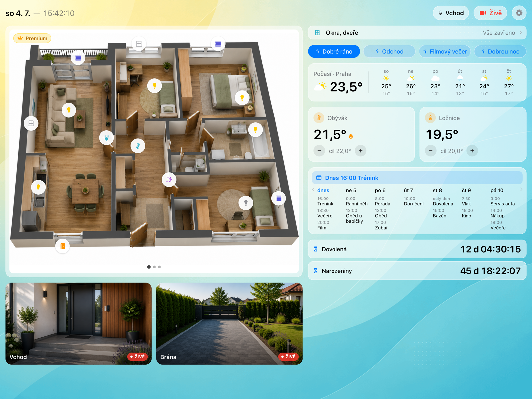Viewport: 532px width, 399px height.
Task: Open the Ranní běh calendar event
Action: click(x=357, y=201)
